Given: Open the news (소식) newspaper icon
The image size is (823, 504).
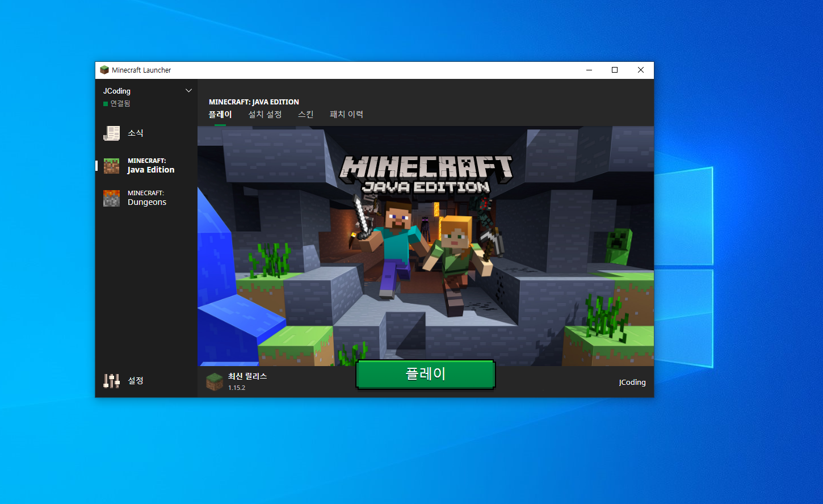Looking at the screenshot, I should pyautogui.click(x=111, y=133).
